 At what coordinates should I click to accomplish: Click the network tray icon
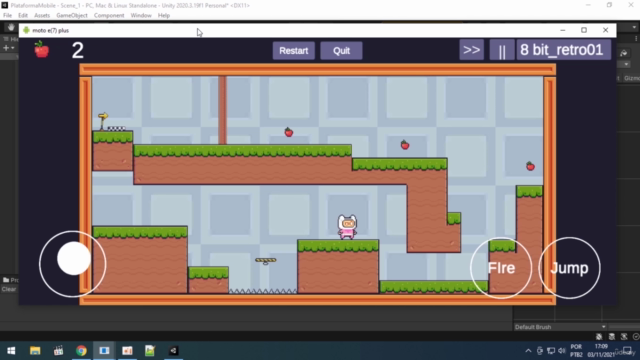tap(551, 351)
